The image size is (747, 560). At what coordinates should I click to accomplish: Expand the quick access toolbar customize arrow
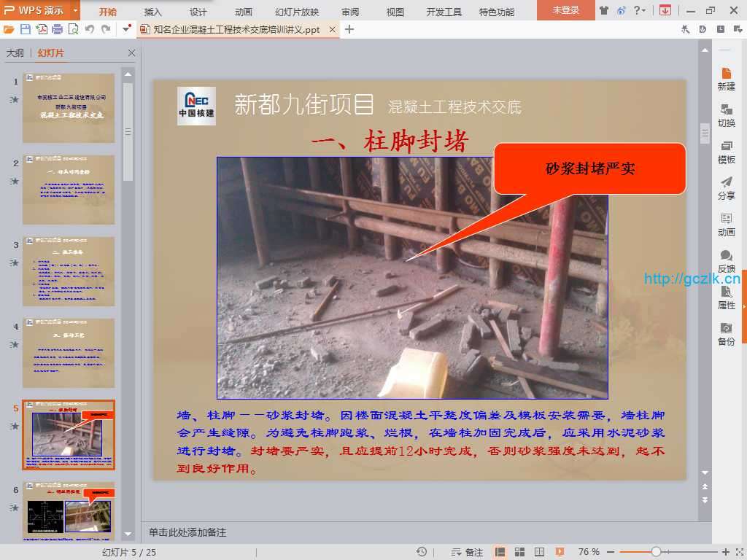point(127,29)
